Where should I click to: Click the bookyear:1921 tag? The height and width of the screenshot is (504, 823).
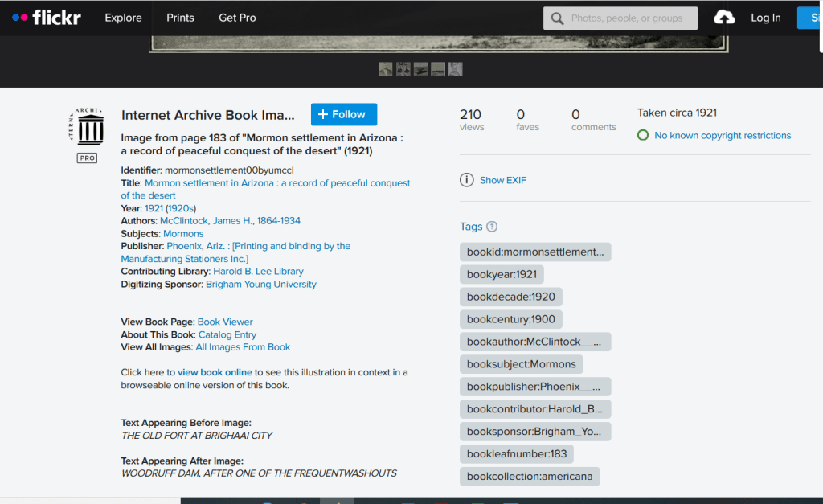[x=502, y=274]
